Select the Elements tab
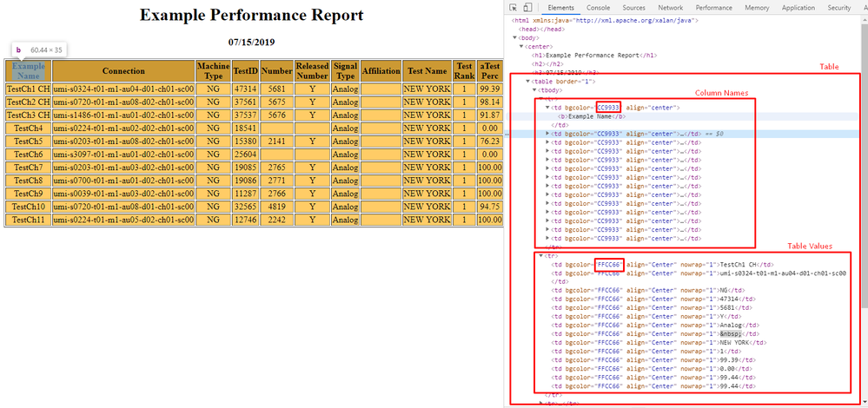Screen dimensions: 868x408 [x=560, y=8]
